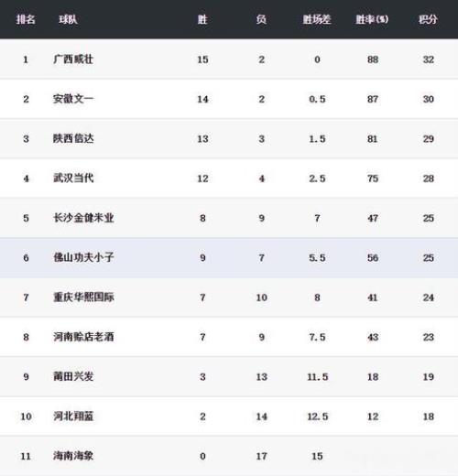Image resolution: width=458 pixels, height=476 pixels.
Task: Open the 武汉当代 team entry
Action: point(73,178)
